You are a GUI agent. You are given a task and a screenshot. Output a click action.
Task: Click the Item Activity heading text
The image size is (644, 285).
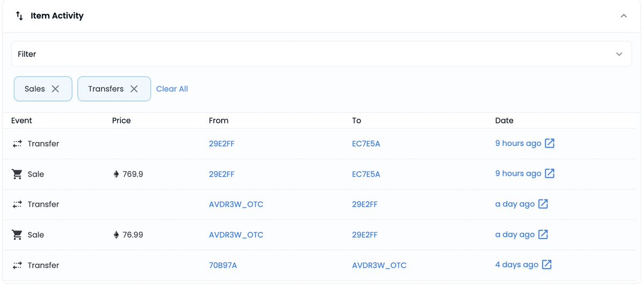(x=57, y=16)
